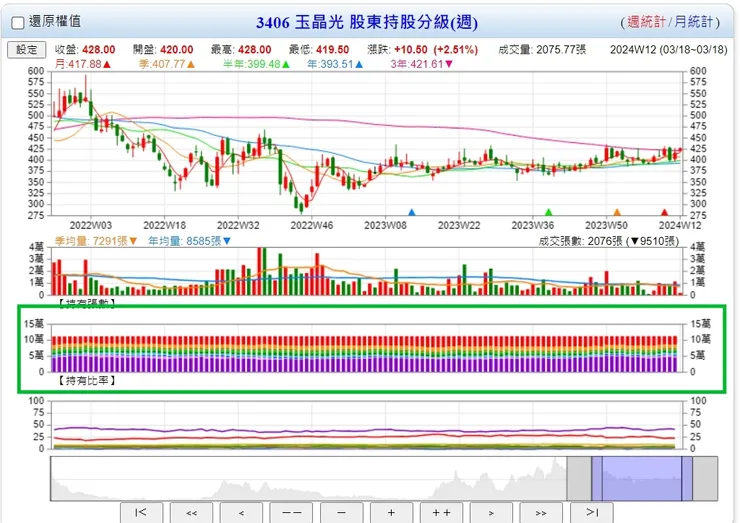Click the 【持有比率】 section label
This screenshot has width=740, height=523.
[87, 380]
